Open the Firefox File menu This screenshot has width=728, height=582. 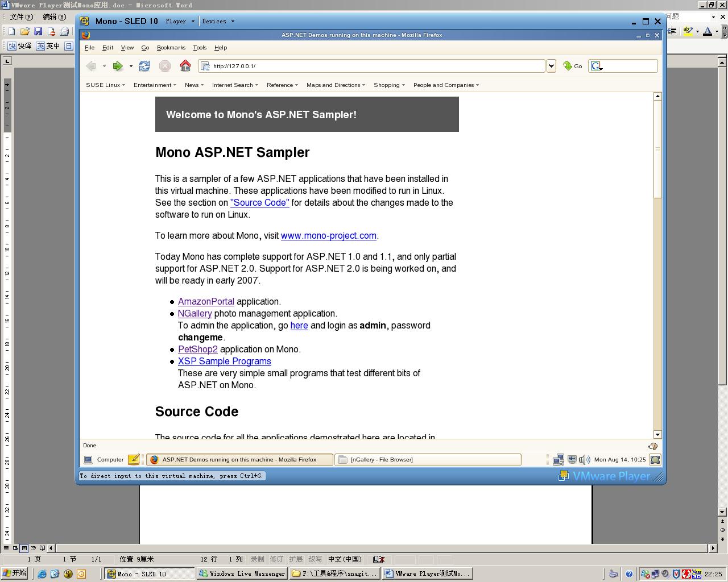90,48
